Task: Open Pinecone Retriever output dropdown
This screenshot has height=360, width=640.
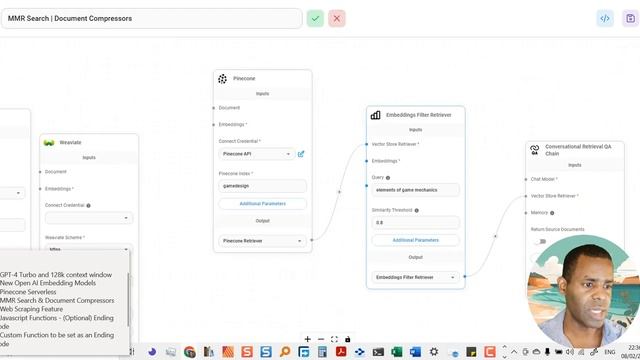Action: tap(262, 241)
